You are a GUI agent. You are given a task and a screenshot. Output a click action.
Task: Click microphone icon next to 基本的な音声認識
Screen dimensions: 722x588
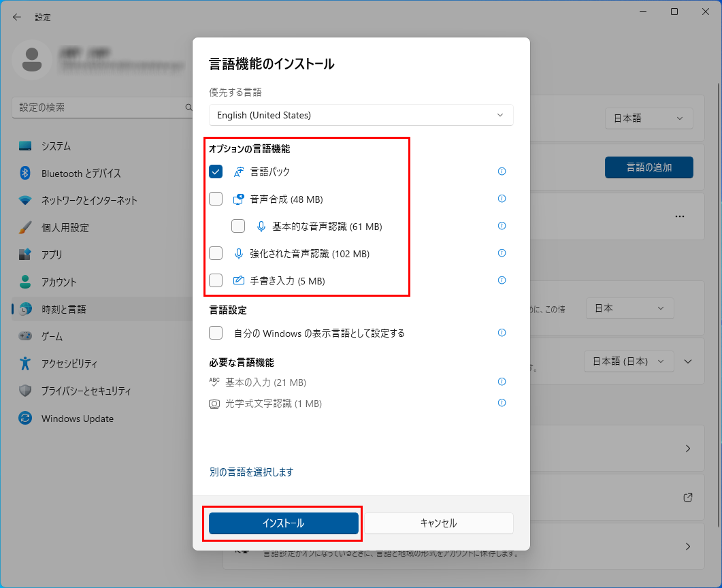[x=261, y=226]
